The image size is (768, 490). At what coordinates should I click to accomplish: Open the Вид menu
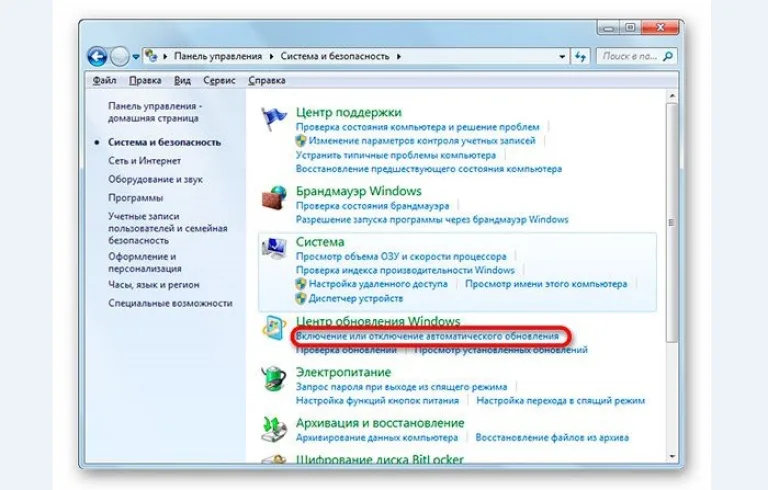pyautogui.click(x=182, y=80)
